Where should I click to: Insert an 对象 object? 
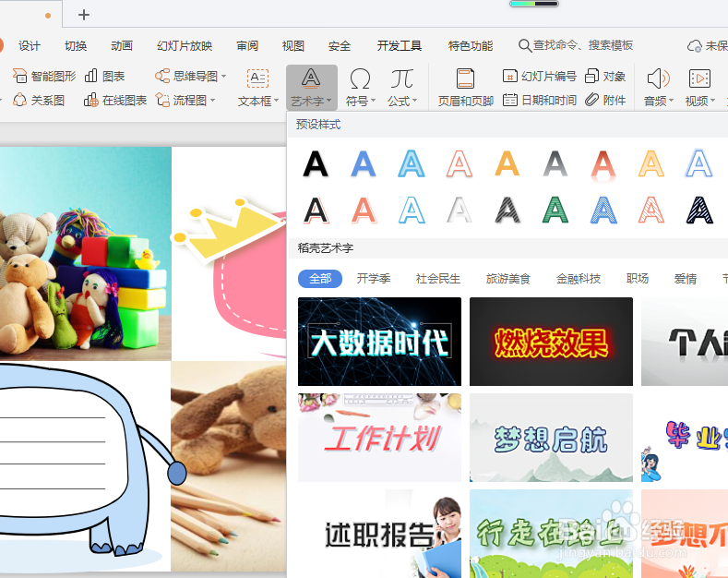[x=605, y=76]
